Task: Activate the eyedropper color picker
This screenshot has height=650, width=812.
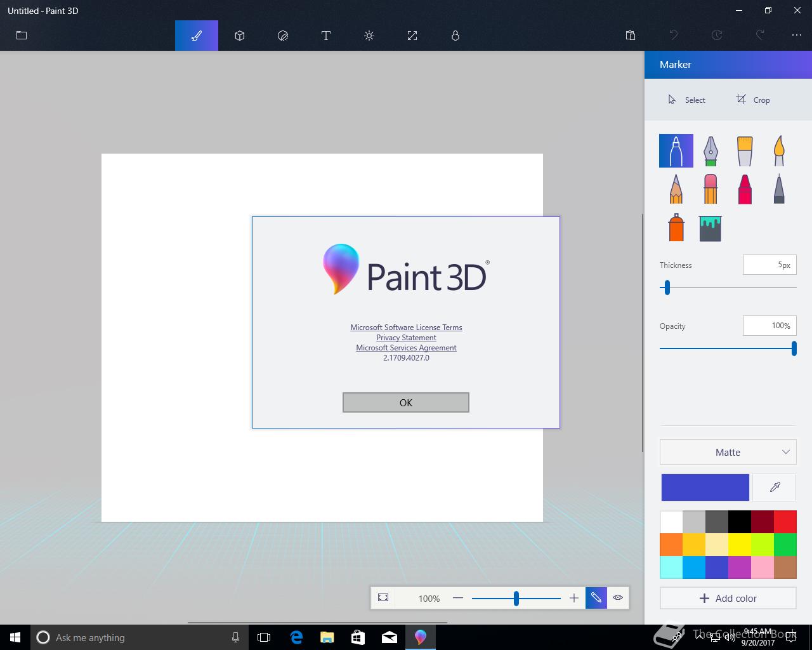Action: [775, 487]
